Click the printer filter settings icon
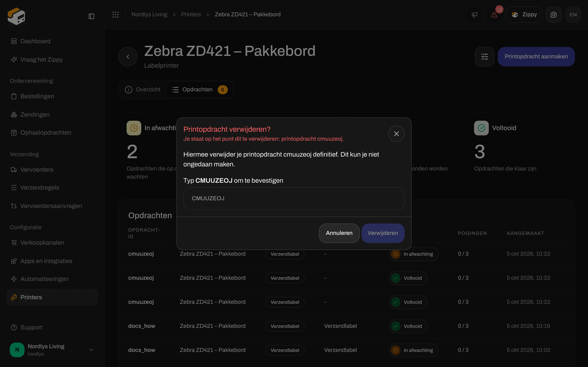The height and width of the screenshot is (367, 588). coord(484,56)
